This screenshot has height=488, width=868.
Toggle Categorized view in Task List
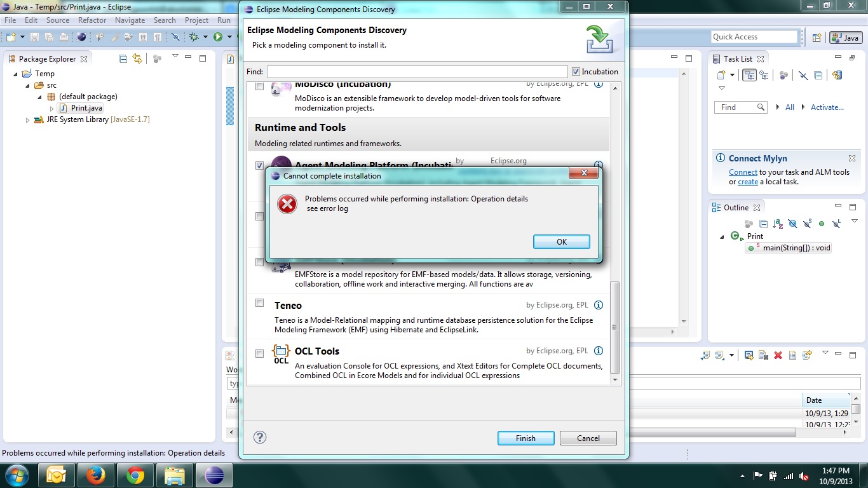[750, 75]
